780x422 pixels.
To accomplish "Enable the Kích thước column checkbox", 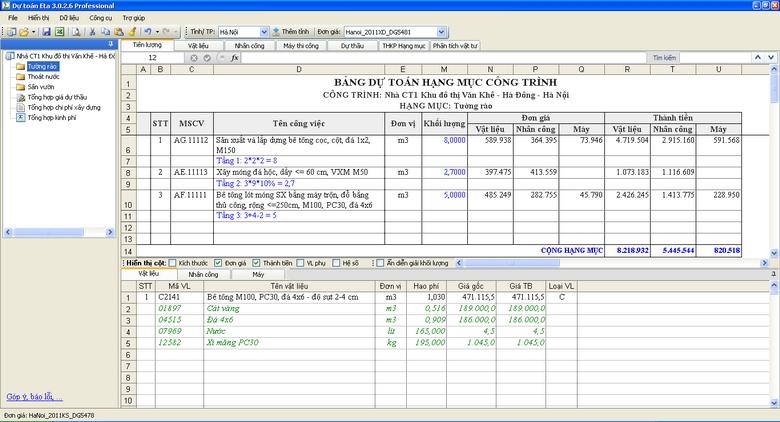I will pyautogui.click(x=173, y=262).
